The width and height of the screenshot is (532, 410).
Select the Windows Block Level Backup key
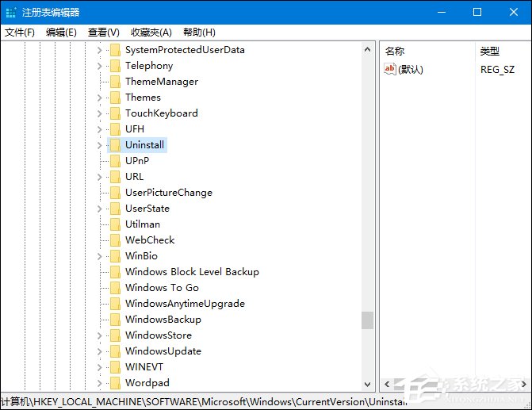click(192, 272)
